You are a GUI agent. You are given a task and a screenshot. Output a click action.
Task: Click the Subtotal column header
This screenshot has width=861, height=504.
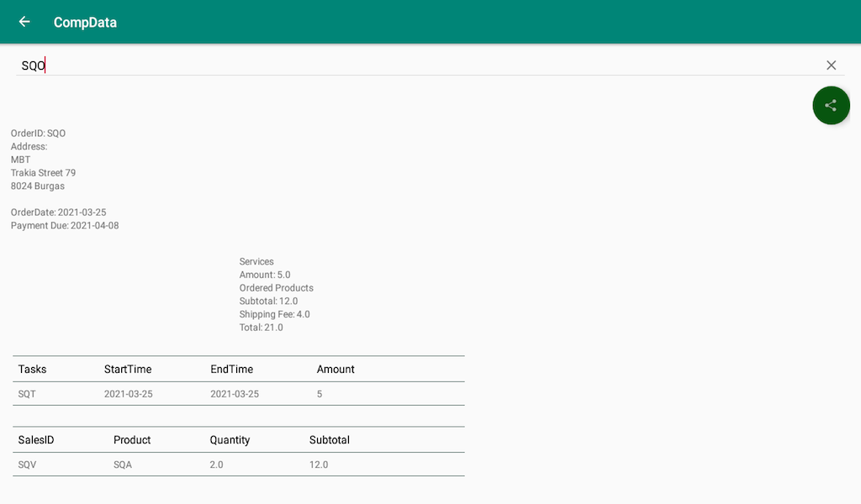pyautogui.click(x=330, y=440)
